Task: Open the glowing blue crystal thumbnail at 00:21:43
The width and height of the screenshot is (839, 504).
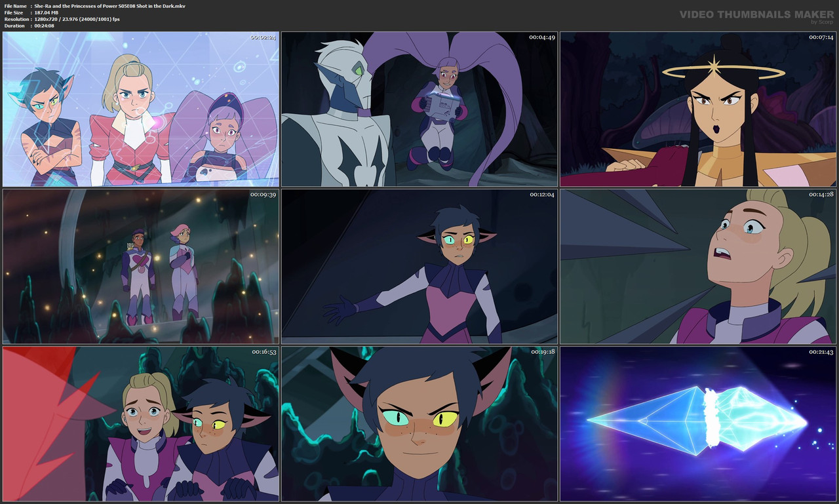Action: pos(698,424)
